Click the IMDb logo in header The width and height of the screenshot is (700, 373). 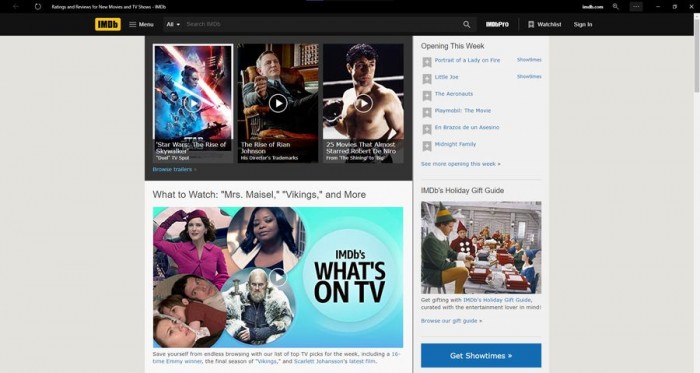tap(108, 24)
